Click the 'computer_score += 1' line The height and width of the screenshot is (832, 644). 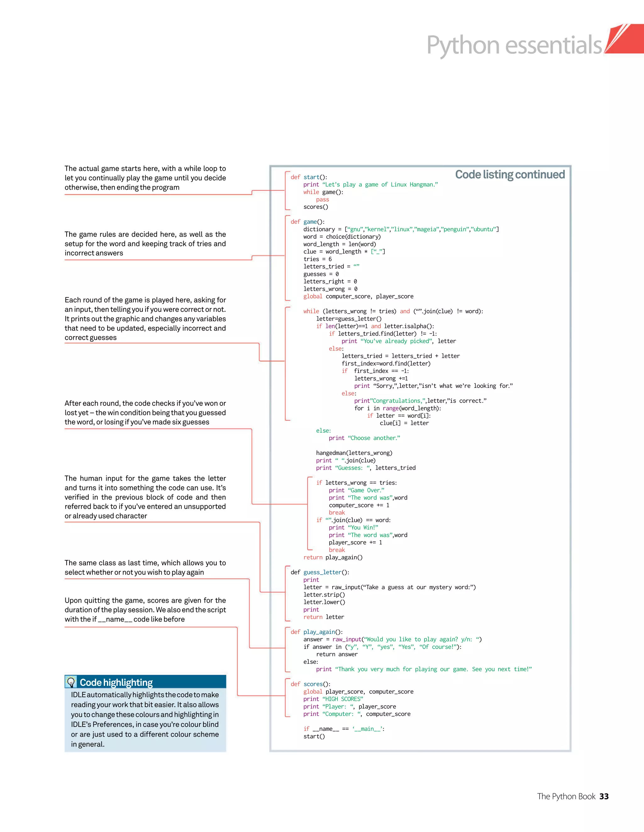[359, 505]
